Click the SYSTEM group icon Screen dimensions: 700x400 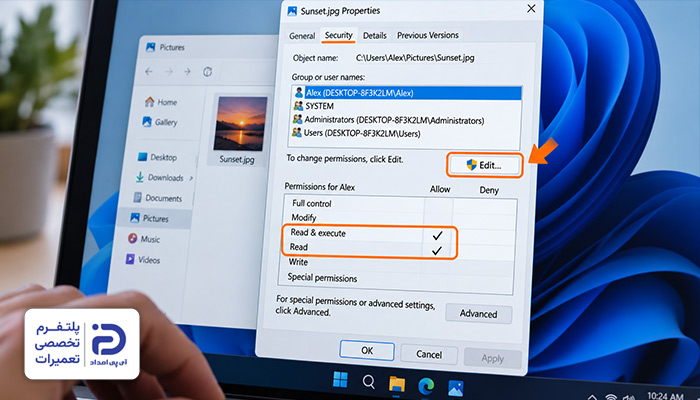[x=298, y=106]
